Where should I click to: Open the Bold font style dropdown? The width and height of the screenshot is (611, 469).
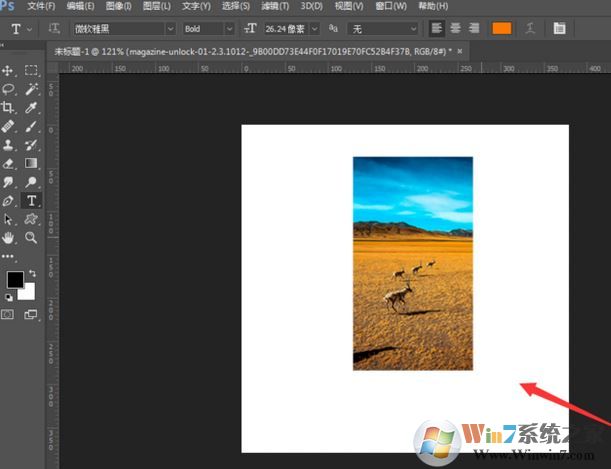208,29
